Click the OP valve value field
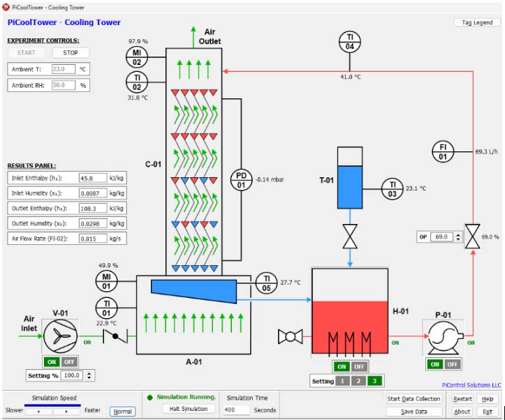Viewport: 505px width, 420px height. coord(441,237)
